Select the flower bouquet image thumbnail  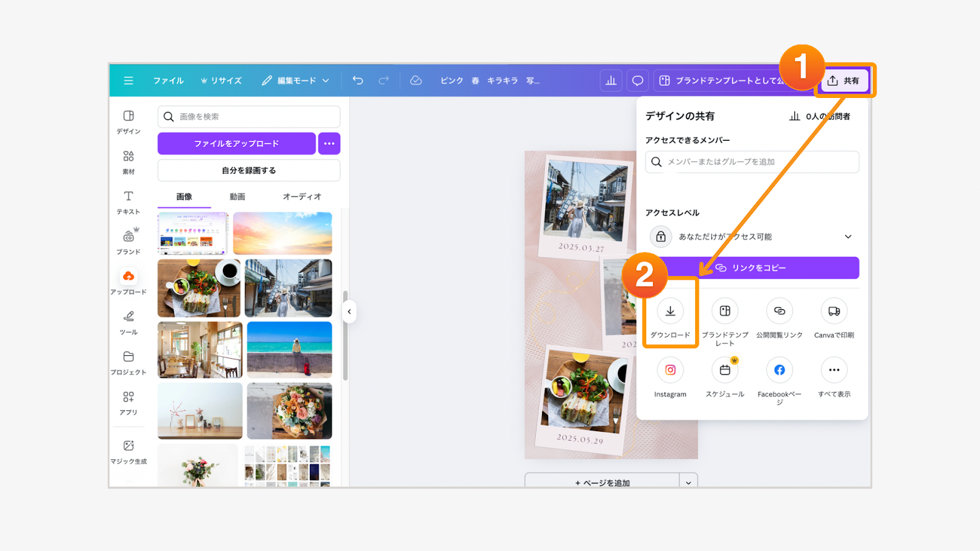pos(290,411)
